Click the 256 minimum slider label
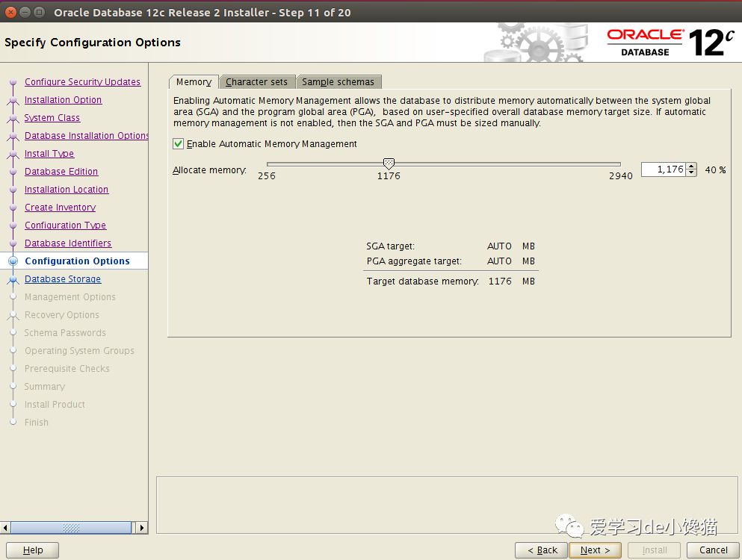Screen dimensions: 742x560 coord(267,176)
